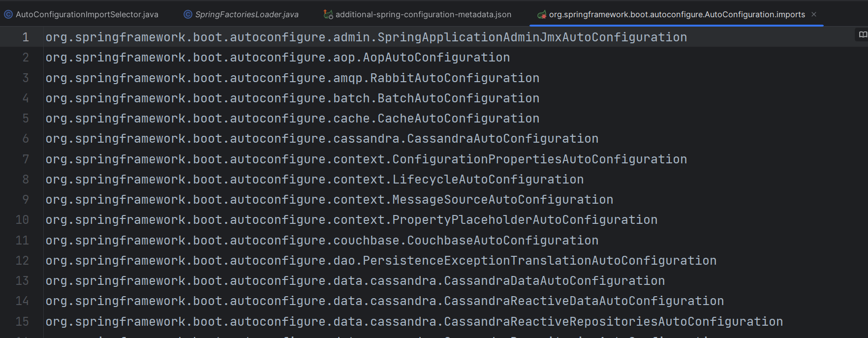
Task: Click the file icon on the AutoConfiguration.imports tab
Action: point(542,14)
